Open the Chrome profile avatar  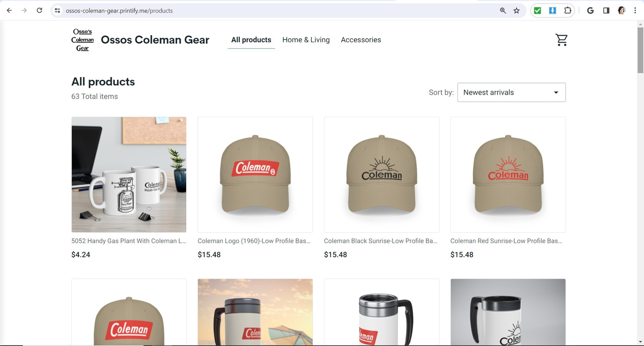click(621, 11)
